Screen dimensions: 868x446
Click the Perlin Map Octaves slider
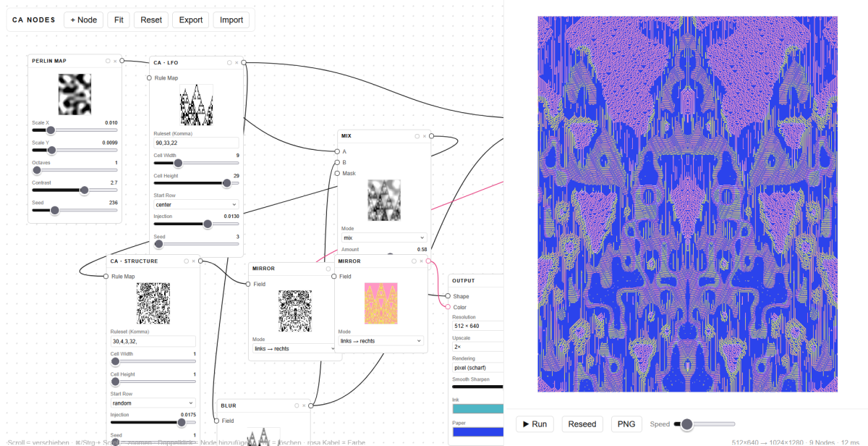point(75,170)
